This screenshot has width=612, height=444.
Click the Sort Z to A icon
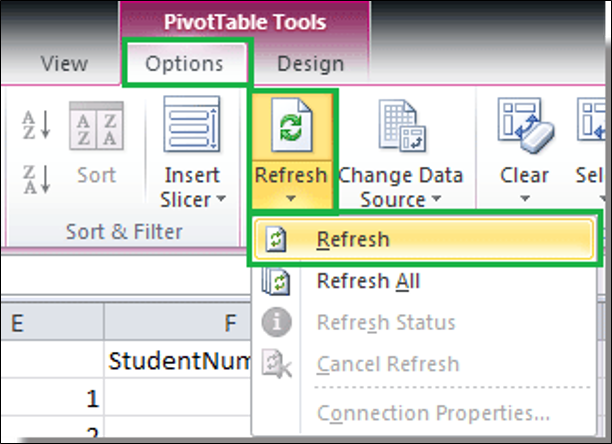(36, 179)
